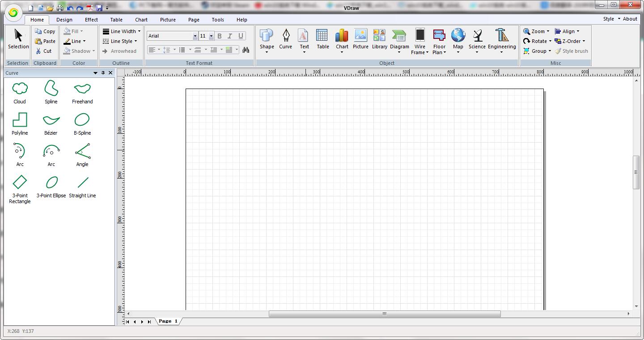
Task: Select the Cloud curve tool
Action: coord(20,92)
